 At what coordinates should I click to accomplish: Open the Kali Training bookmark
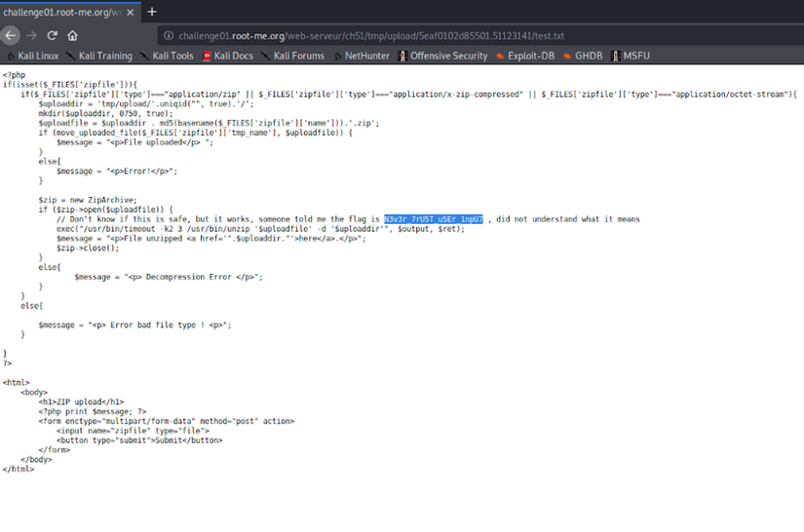pyautogui.click(x=99, y=56)
